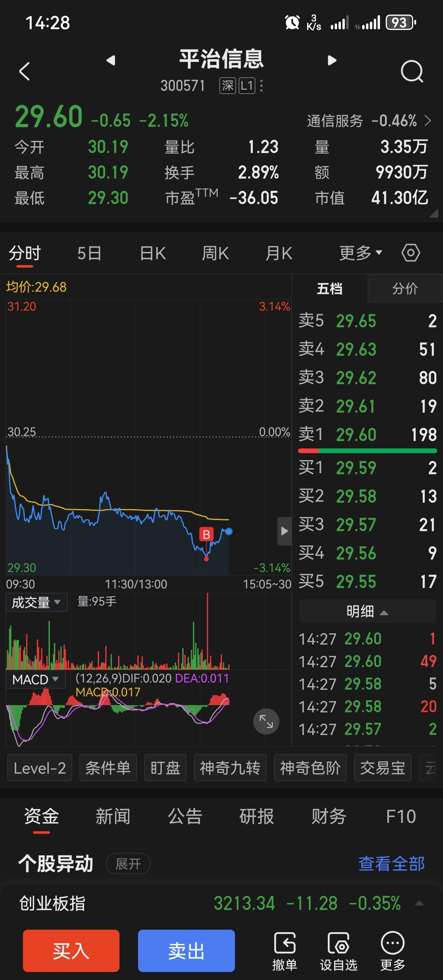The width and height of the screenshot is (443, 980).
Task: Switch to the 月K chart tab
Action: click(279, 253)
